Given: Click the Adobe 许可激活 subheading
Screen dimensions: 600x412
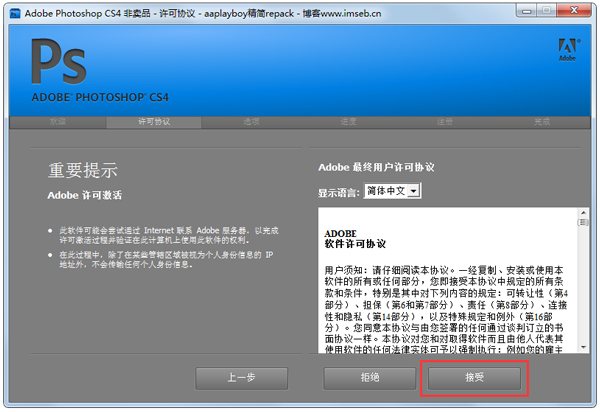Looking at the screenshot, I should [85, 195].
